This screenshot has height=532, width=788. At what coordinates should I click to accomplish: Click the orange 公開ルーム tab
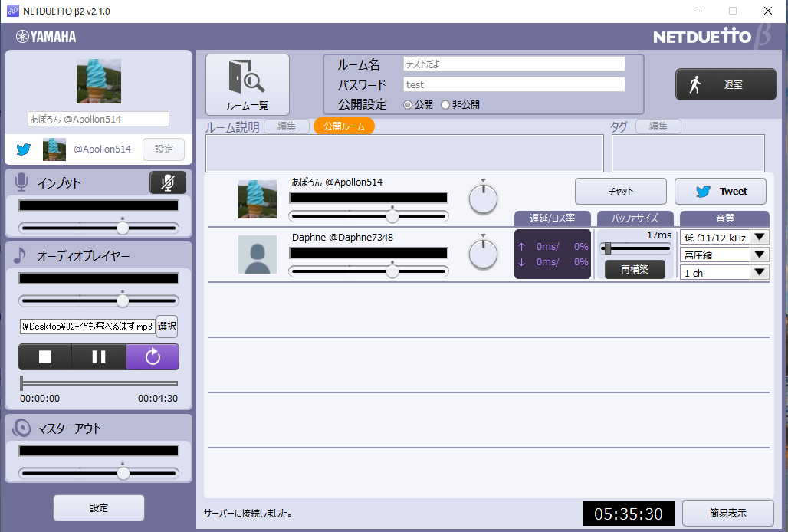pyautogui.click(x=343, y=126)
